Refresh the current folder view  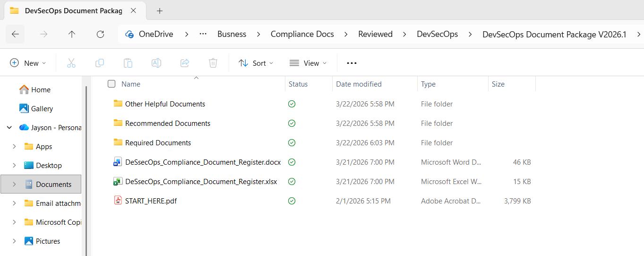point(100,34)
